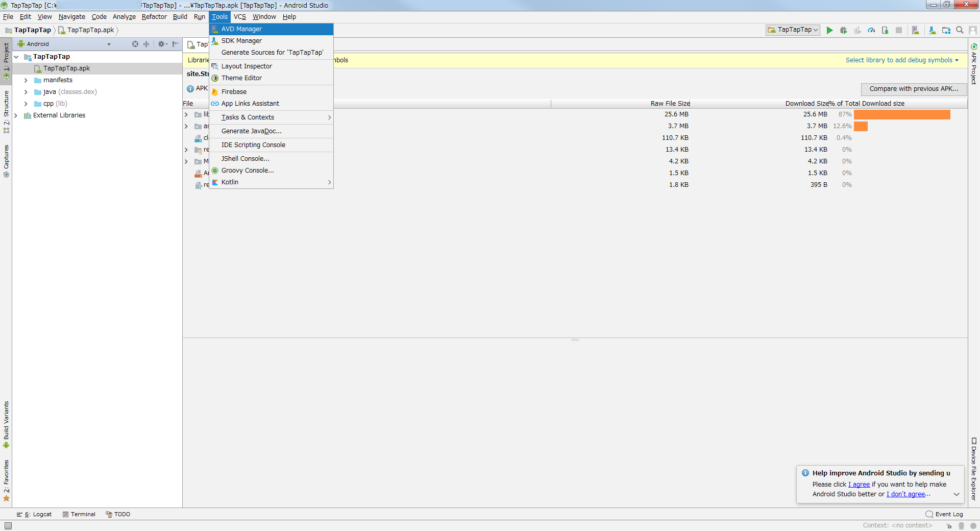Run the app with the green play icon
The image size is (980, 531).
829,30
